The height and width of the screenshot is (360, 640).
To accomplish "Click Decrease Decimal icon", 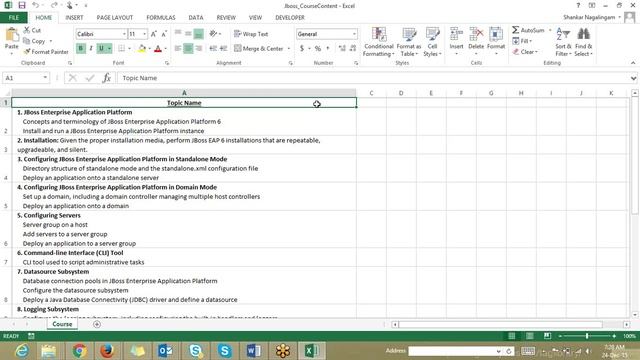I will [353, 49].
